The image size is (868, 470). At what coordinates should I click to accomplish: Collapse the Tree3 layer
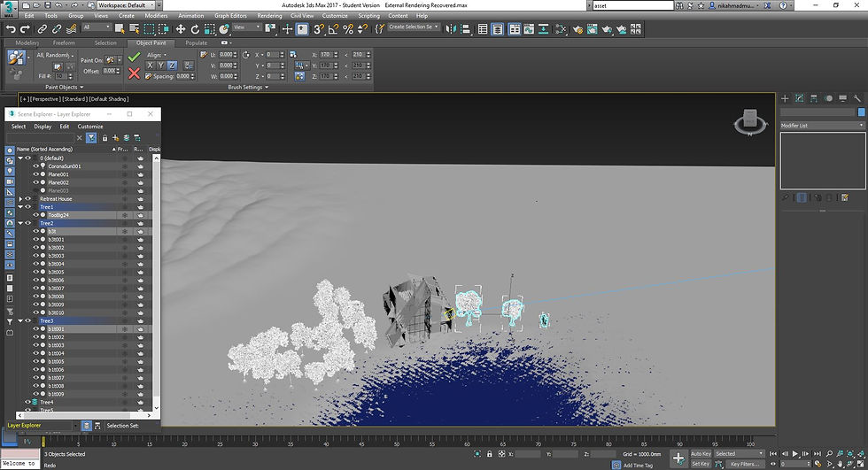click(20, 320)
